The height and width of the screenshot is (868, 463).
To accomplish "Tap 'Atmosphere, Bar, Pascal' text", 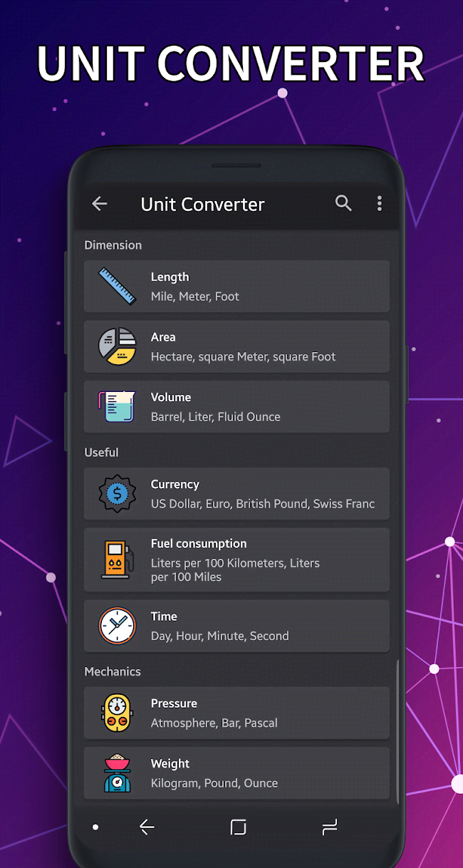I will click(214, 723).
